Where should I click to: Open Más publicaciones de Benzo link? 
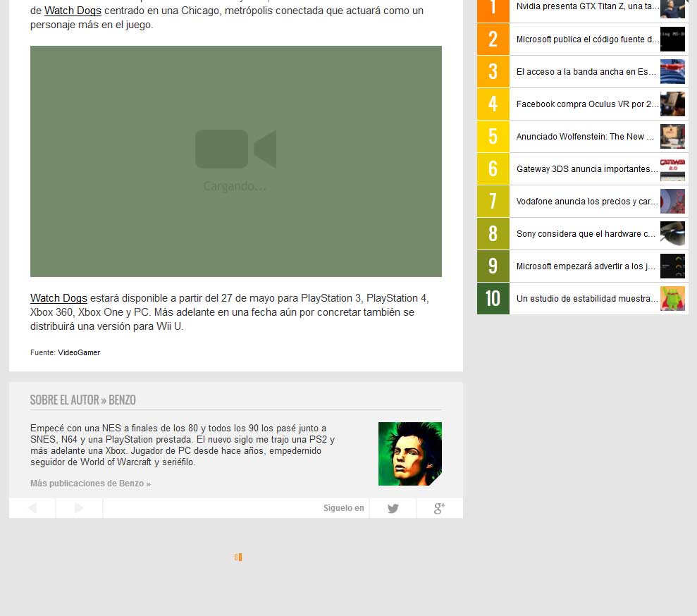point(90,483)
